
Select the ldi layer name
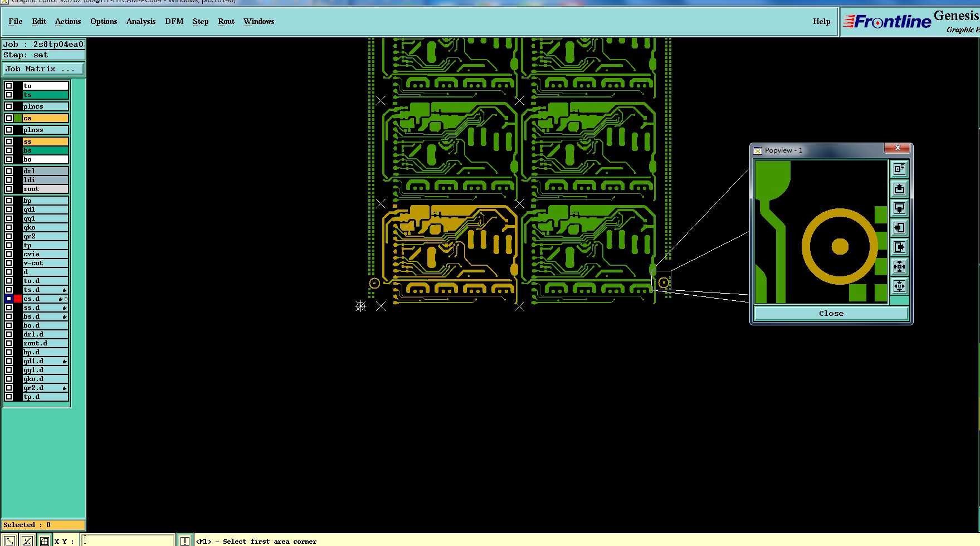[x=45, y=180]
